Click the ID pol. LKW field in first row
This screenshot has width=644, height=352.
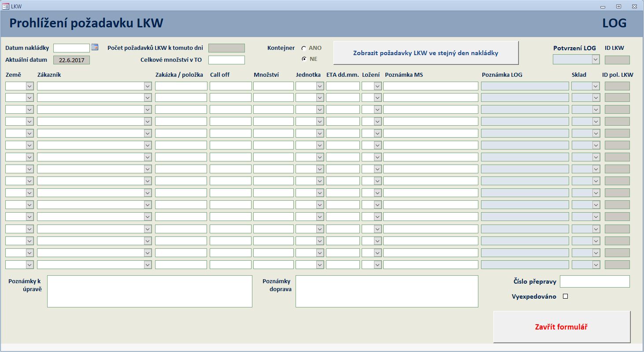[x=617, y=86]
